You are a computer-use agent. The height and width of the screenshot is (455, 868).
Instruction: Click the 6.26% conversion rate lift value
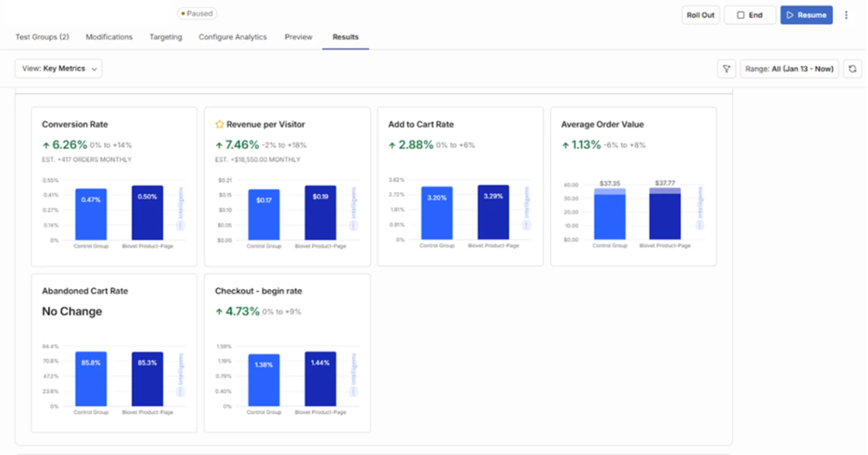(x=69, y=144)
